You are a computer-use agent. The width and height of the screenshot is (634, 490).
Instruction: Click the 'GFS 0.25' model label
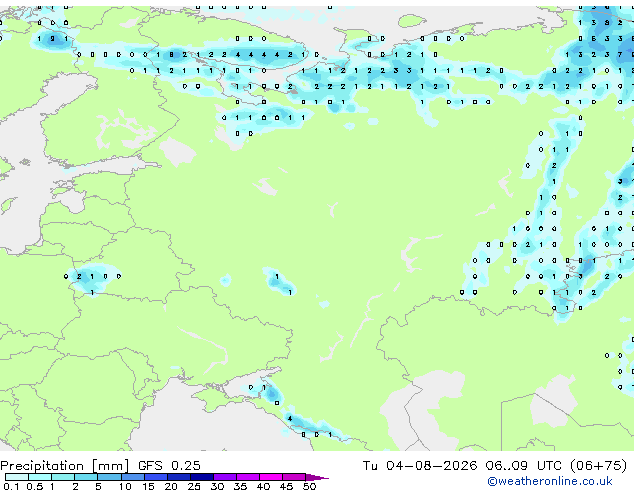coord(169,466)
